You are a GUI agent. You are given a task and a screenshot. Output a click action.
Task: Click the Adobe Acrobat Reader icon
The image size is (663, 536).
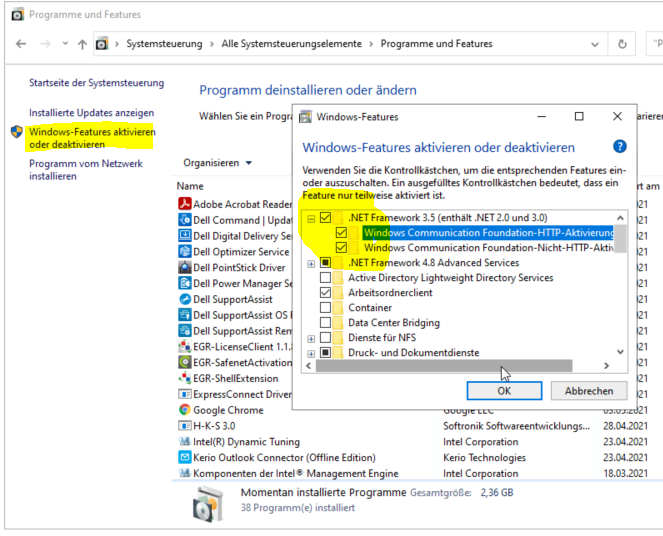tap(184, 204)
